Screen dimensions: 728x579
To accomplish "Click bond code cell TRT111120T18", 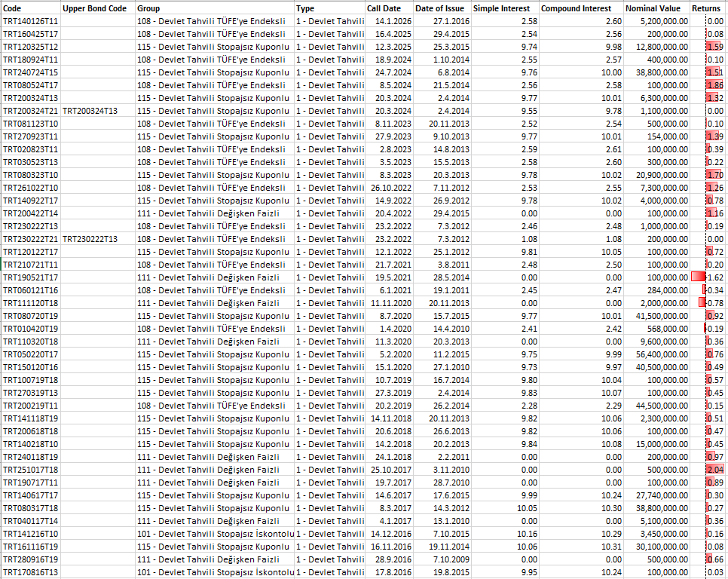I will pos(31,303).
